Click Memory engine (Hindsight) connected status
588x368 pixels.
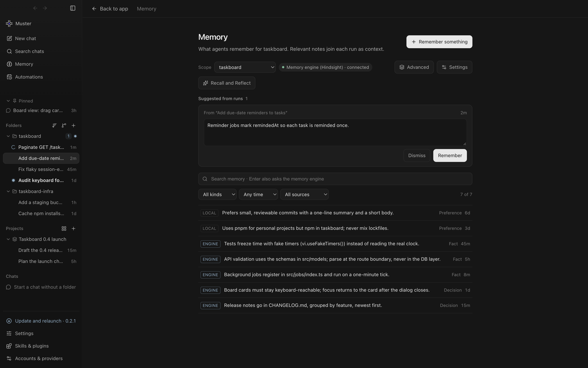tap(325, 67)
